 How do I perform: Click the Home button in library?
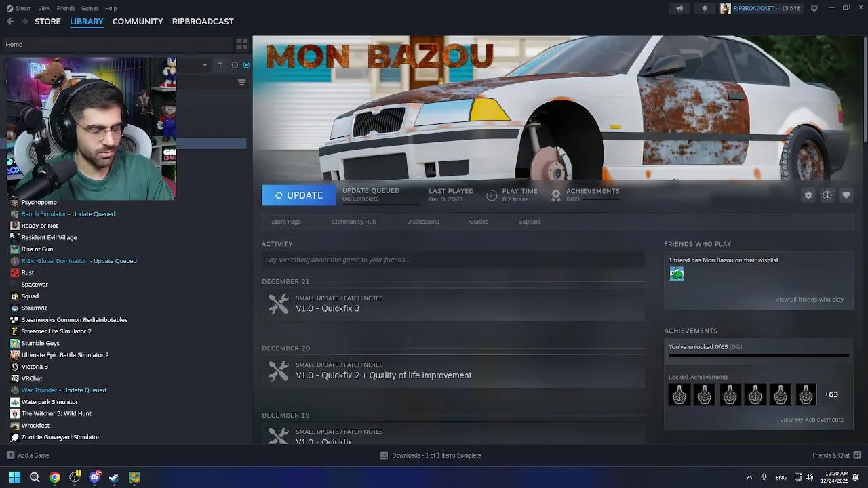(14, 45)
